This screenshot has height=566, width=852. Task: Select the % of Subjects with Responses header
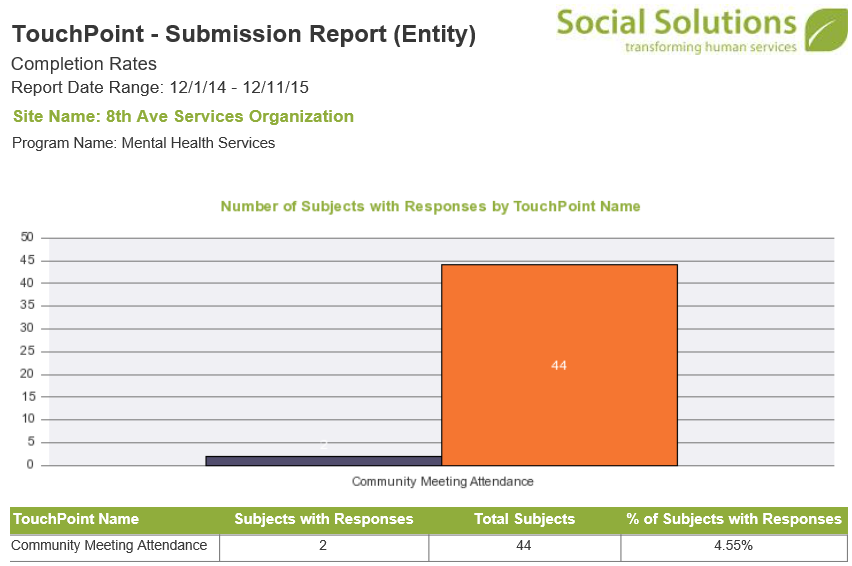pyautogui.click(x=734, y=519)
